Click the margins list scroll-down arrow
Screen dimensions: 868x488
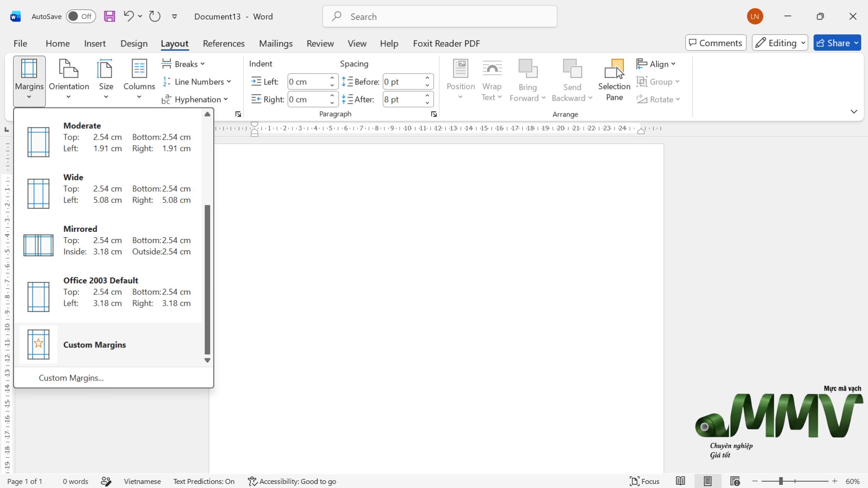(x=208, y=360)
